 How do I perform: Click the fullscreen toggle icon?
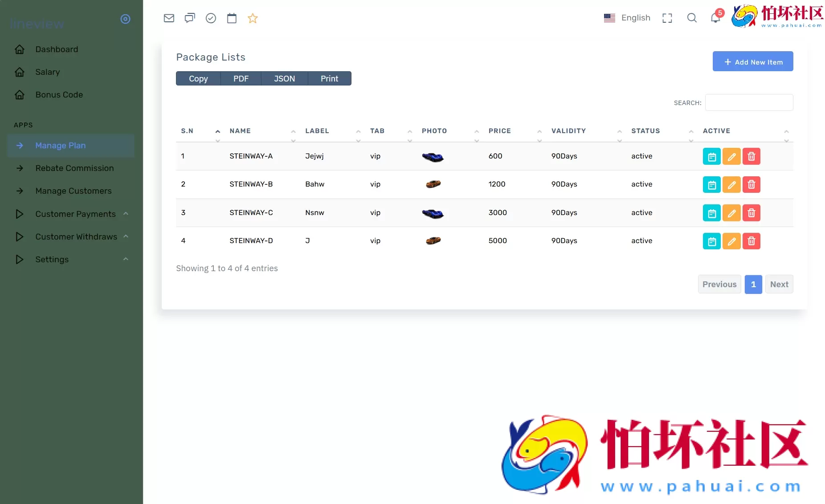point(667,18)
